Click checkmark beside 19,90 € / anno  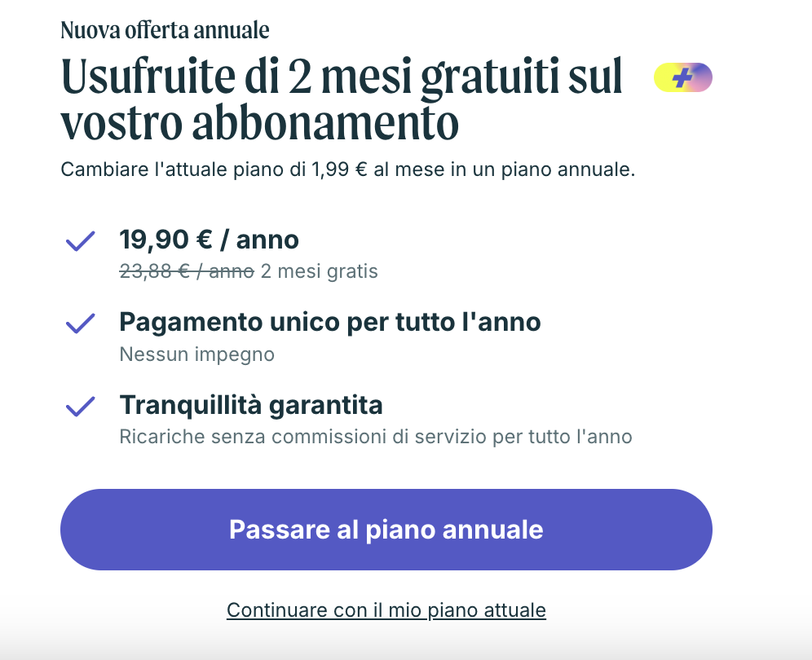[80, 242]
